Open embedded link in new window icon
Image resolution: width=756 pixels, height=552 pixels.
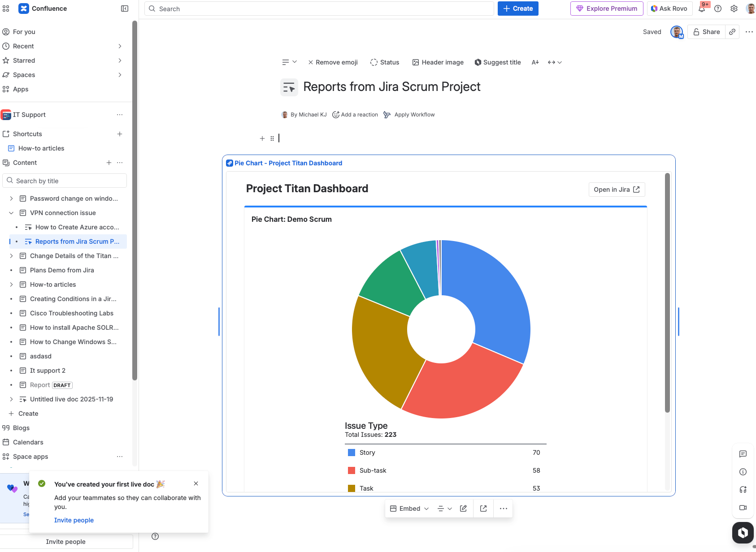tap(483, 509)
